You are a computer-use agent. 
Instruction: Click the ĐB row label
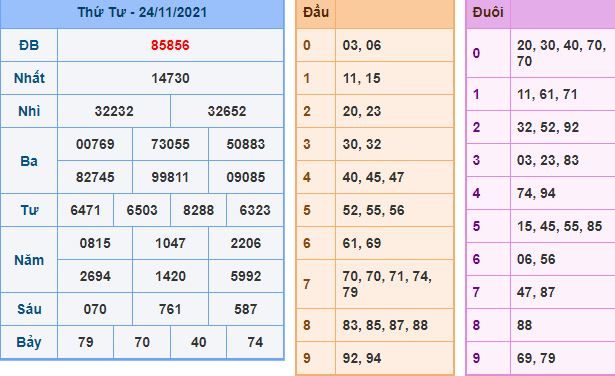point(29,45)
